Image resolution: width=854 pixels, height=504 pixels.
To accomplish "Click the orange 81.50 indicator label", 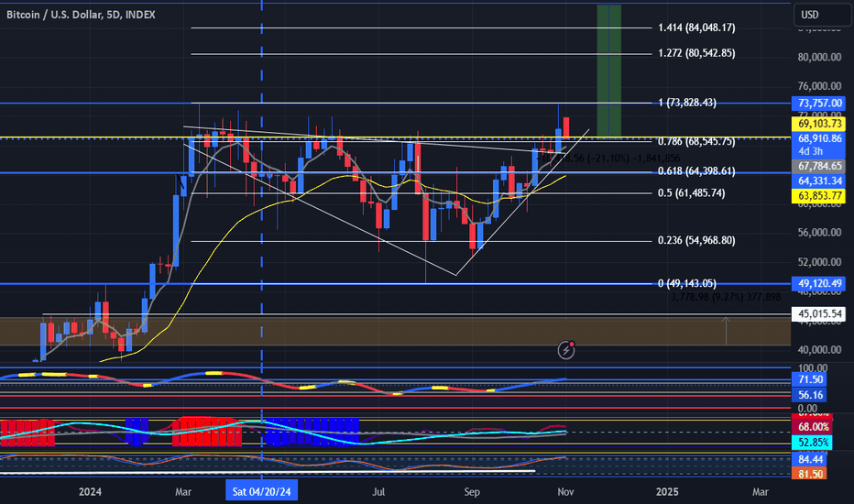I will [x=809, y=474].
